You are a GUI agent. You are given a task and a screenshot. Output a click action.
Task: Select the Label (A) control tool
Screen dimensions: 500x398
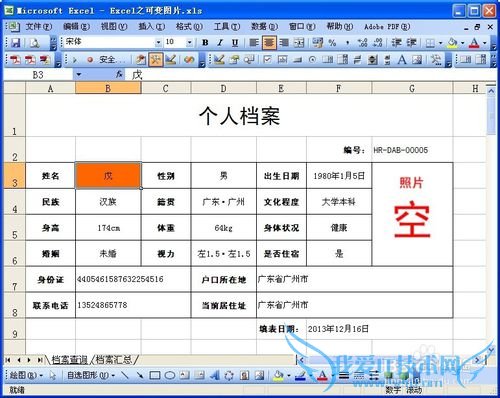[x=402, y=60]
